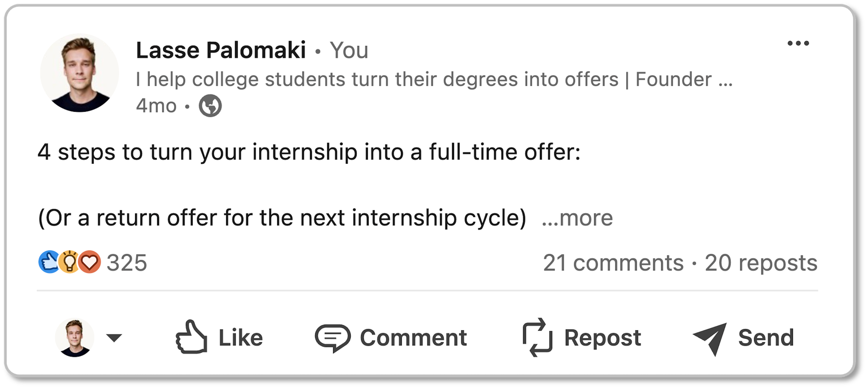Click the globe public visibility icon
868x388 pixels.
210,106
